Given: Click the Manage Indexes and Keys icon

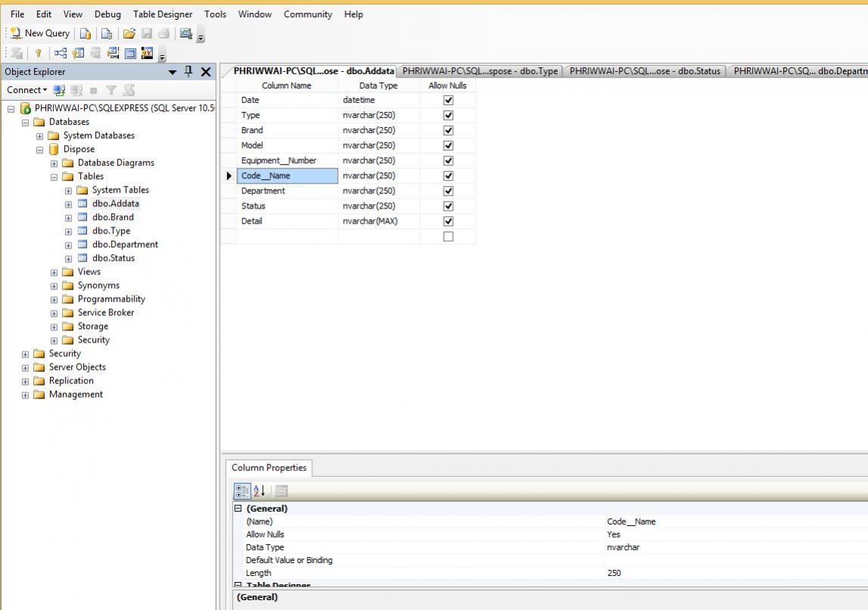Looking at the screenshot, I should 77,53.
